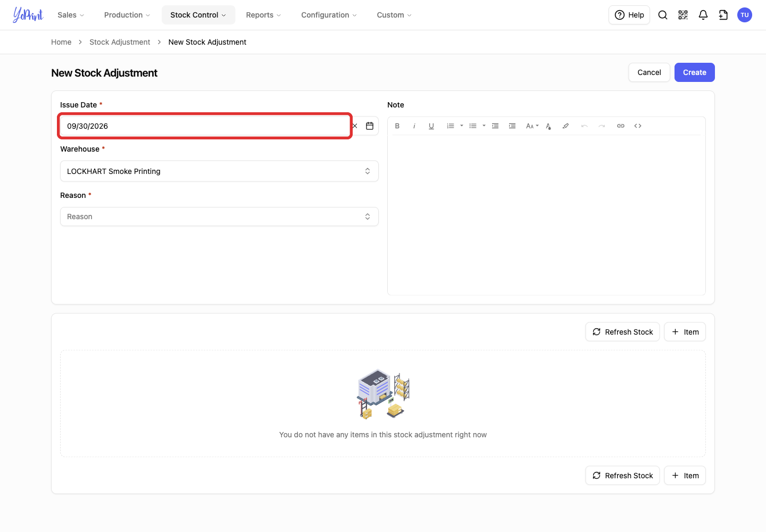Toggle italic formatting in Note editor
This screenshot has height=532, width=766.
(x=414, y=126)
